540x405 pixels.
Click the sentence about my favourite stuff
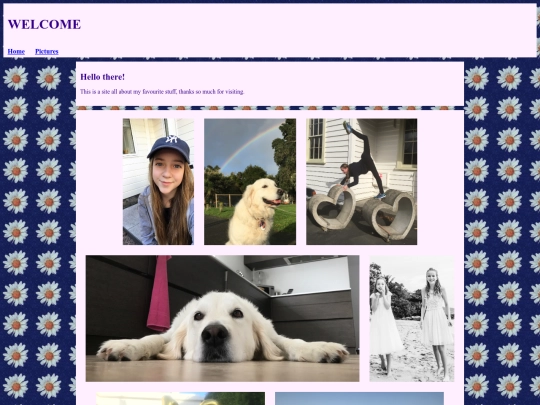(x=162, y=92)
